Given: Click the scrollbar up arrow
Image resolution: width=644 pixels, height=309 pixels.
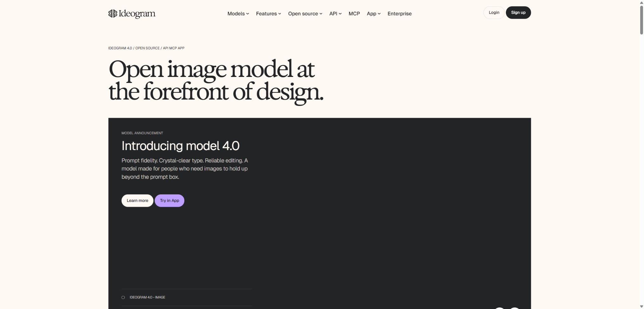Looking at the screenshot, I should pyautogui.click(x=641, y=3).
